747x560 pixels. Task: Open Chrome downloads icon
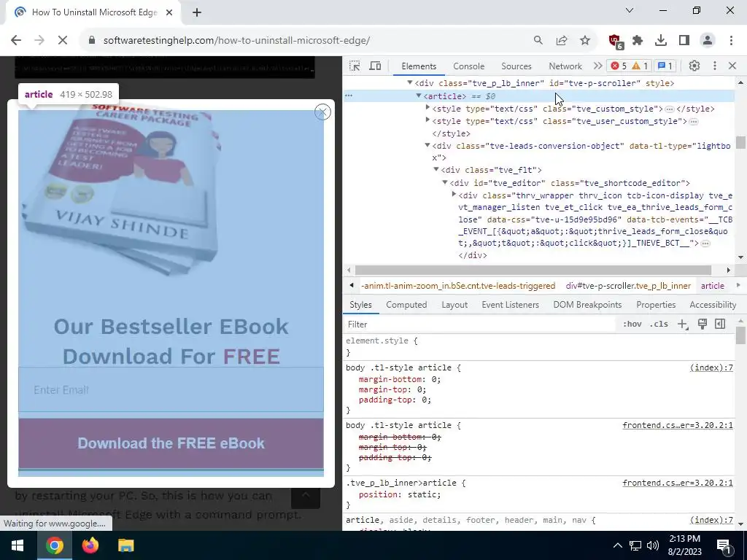click(661, 41)
